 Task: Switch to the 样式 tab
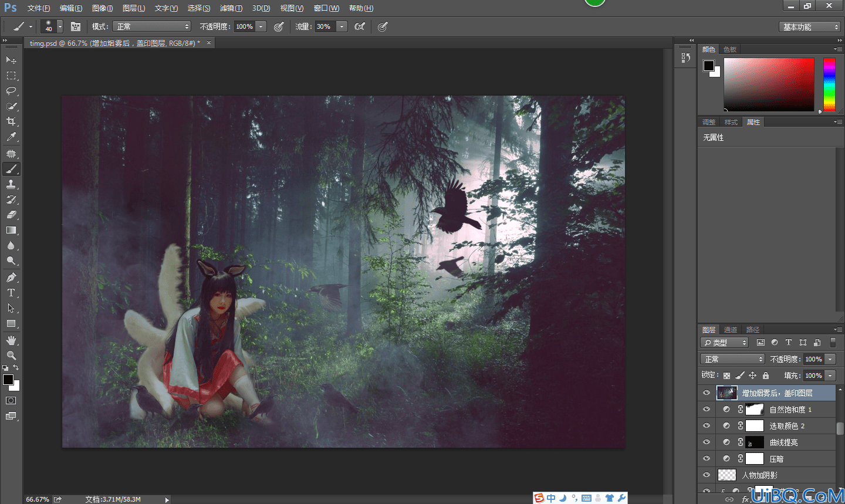[x=731, y=122]
